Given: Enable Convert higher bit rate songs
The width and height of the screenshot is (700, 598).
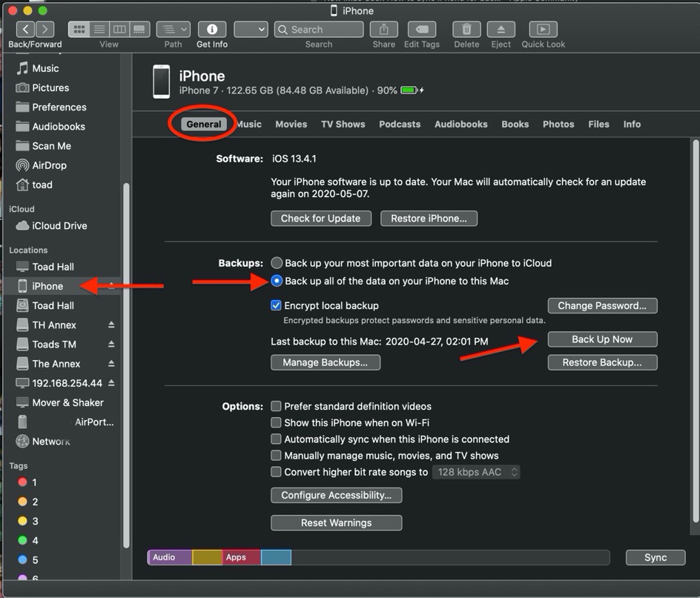Looking at the screenshot, I should click(x=276, y=472).
